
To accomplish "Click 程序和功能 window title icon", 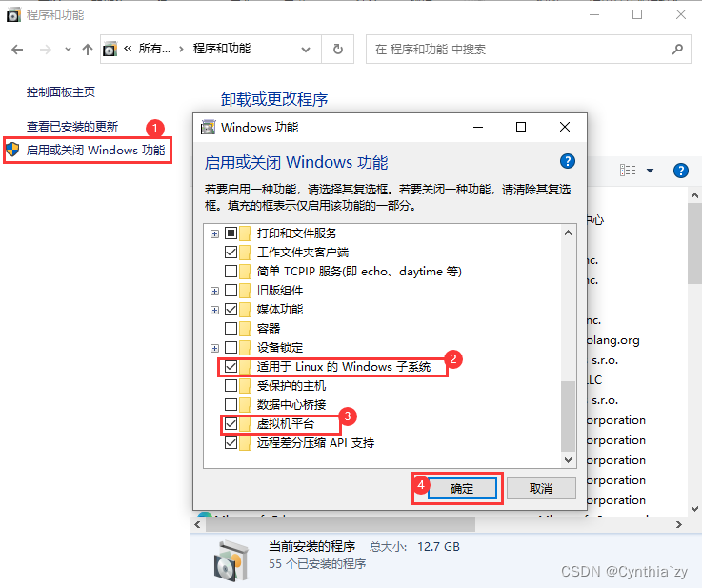I will tap(13, 15).
